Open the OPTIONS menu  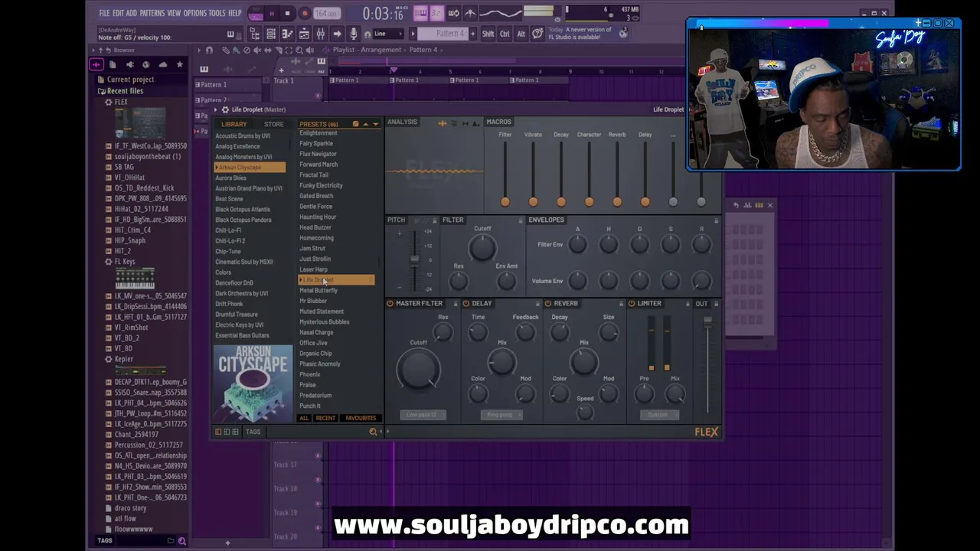point(194,13)
